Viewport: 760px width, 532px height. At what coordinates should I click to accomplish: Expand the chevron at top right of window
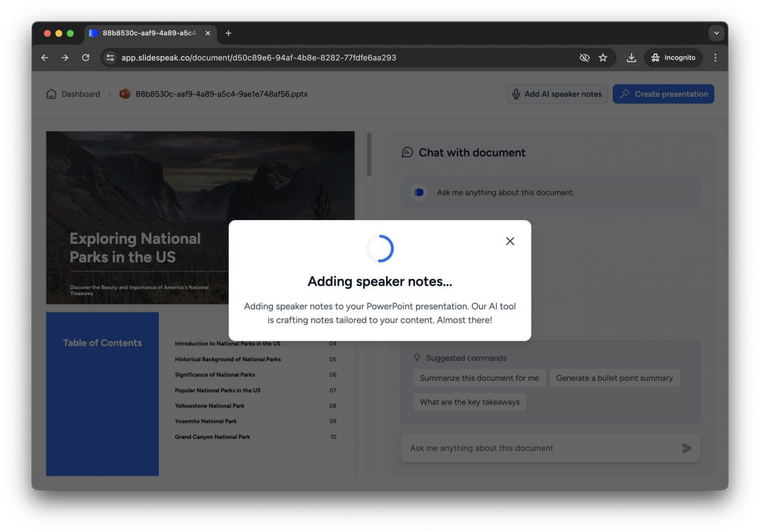click(x=716, y=33)
